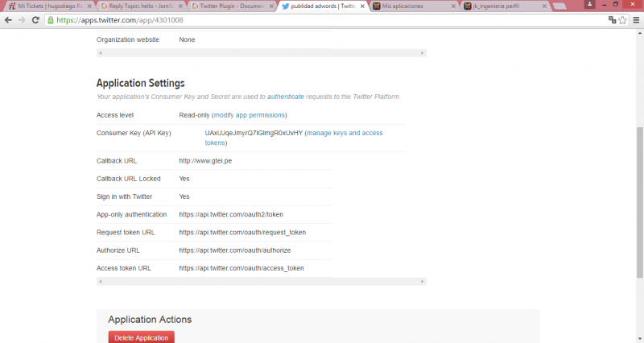Restore down the Chrome window
Image resolution: width=644 pixels, height=343 pixels.
pyautogui.click(x=616, y=5)
